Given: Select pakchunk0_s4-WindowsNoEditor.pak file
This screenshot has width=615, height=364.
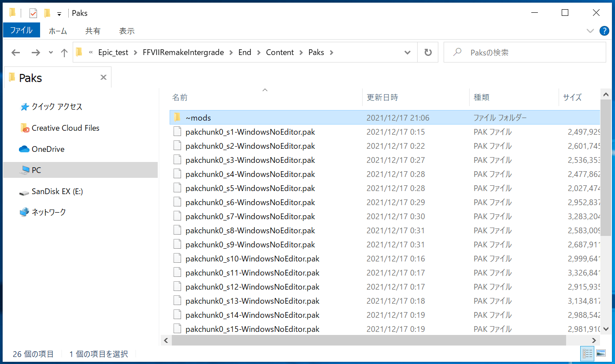Looking at the screenshot, I should pyautogui.click(x=250, y=174).
